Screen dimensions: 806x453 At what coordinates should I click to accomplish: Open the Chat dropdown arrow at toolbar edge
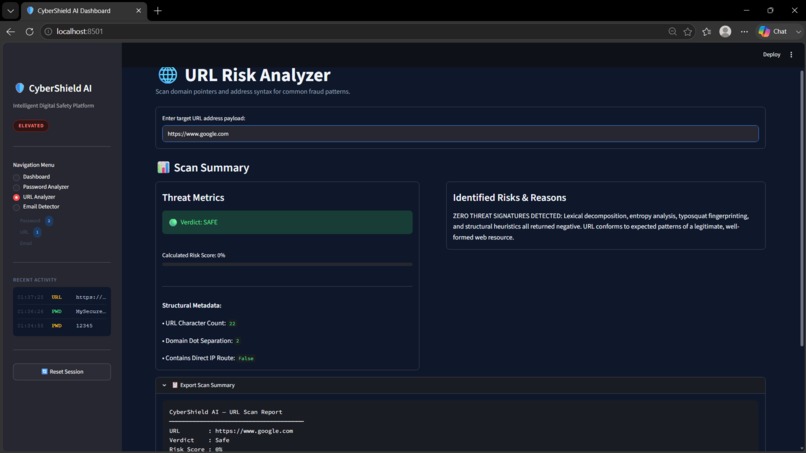(x=798, y=31)
